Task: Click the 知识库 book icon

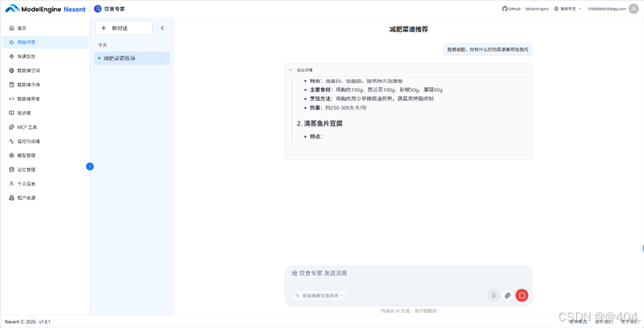Action: click(11, 113)
